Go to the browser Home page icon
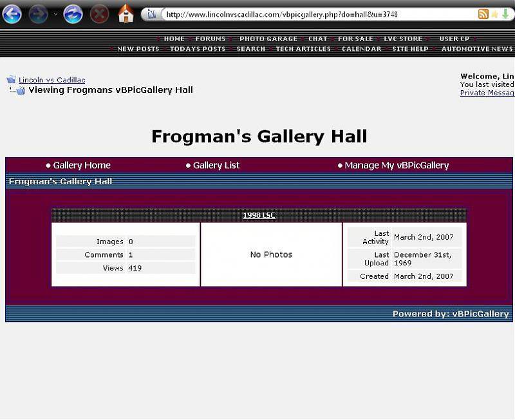The image size is (515, 420). coord(126,14)
